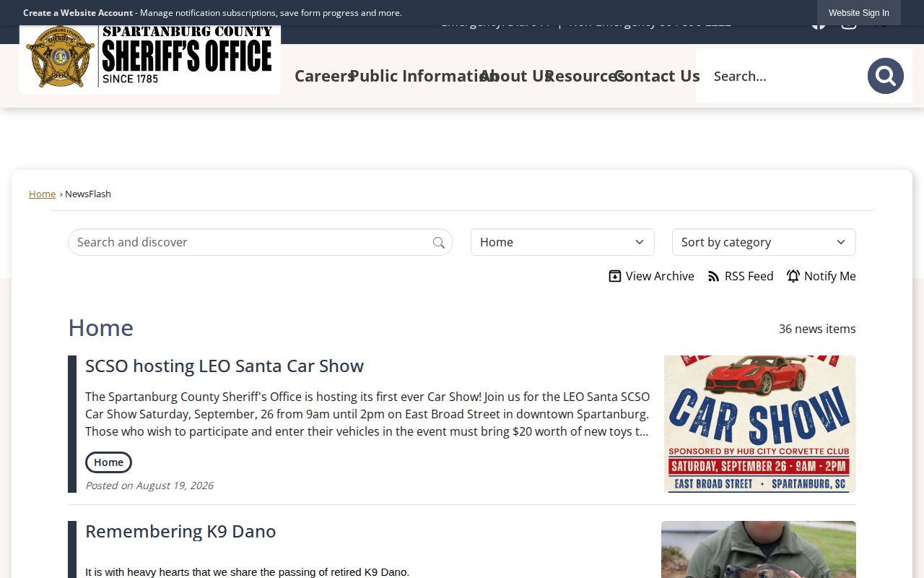Focus the Search and discover field

[260, 242]
